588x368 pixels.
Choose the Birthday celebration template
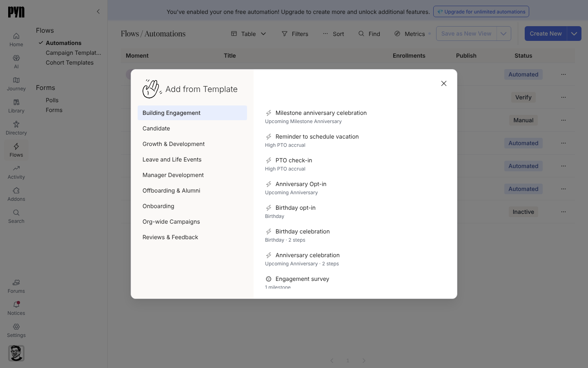[x=297, y=235]
